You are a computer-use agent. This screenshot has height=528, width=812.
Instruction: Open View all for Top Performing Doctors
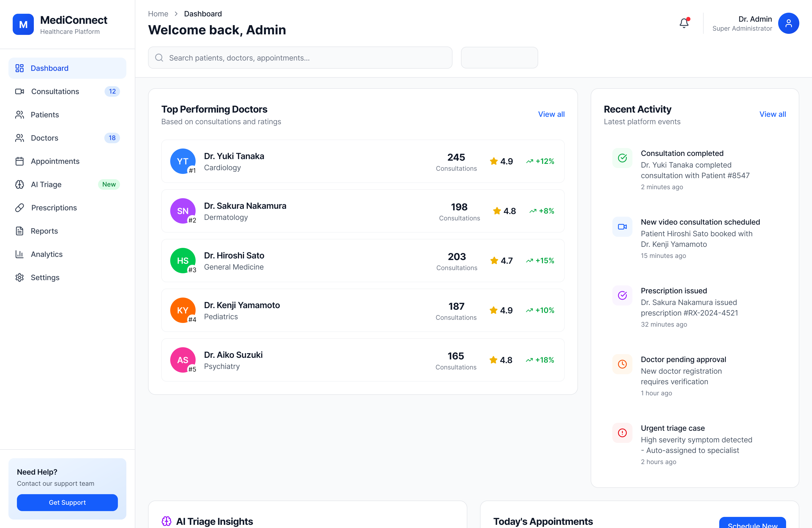(x=551, y=114)
